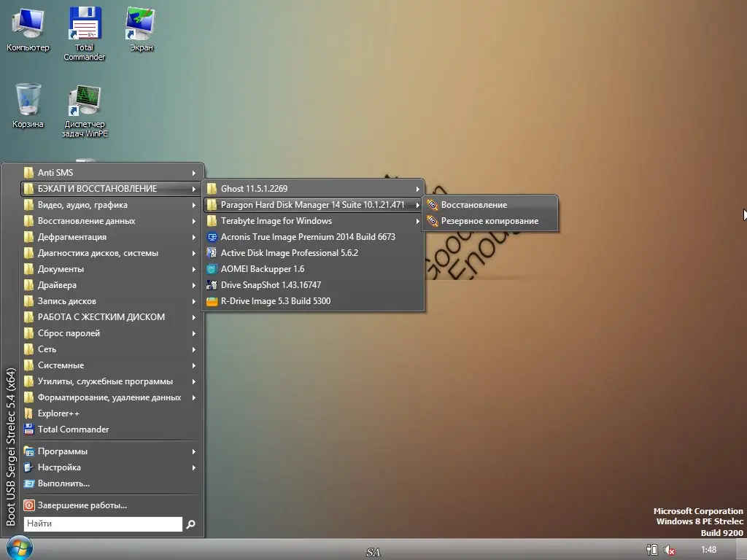This screenshot has width=747, height=560.
Task: Open the Документы menu folder
Action: [x=111, y=269]
